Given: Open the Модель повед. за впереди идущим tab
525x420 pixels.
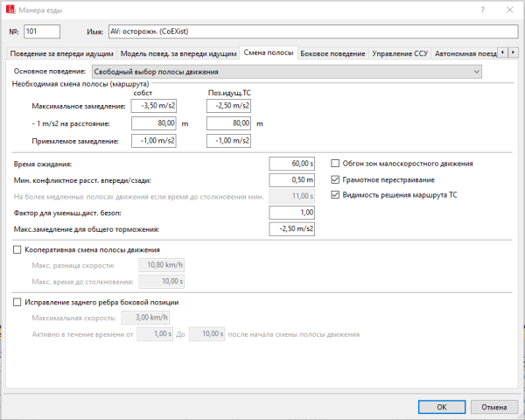Looking at the screenshot, I should pos(178,53).
